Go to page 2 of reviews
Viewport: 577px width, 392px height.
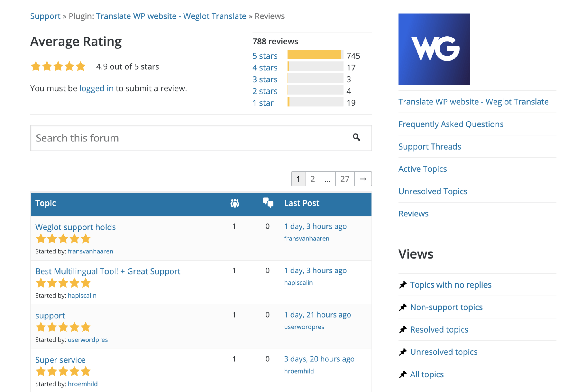coord(312,179)
